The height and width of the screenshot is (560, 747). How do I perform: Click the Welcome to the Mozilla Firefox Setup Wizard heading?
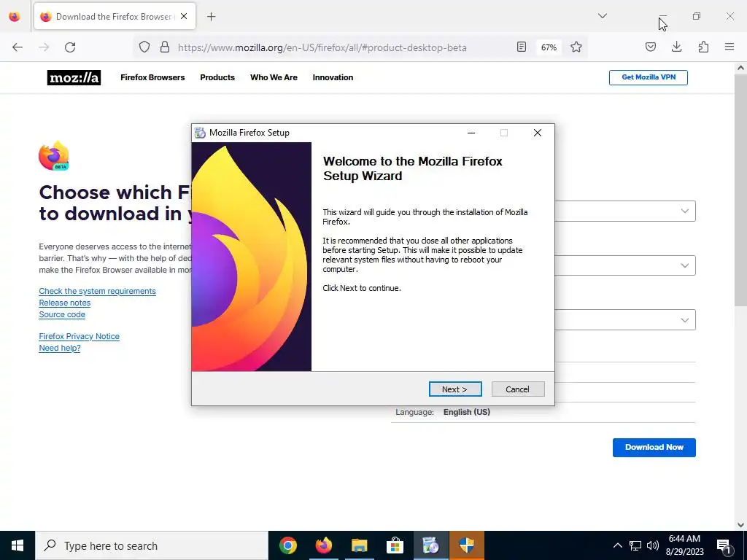pyautogui.click(x=413, y=168)
